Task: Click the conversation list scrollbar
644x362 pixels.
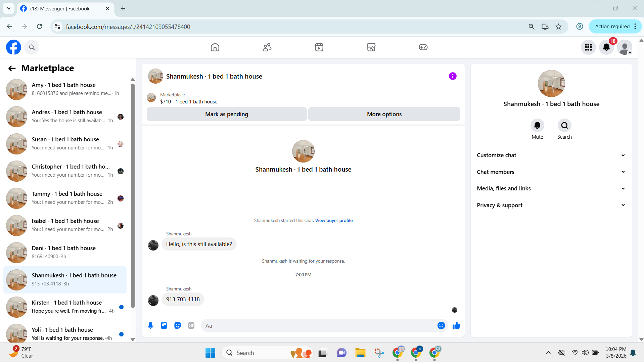Action: point(133,195)
